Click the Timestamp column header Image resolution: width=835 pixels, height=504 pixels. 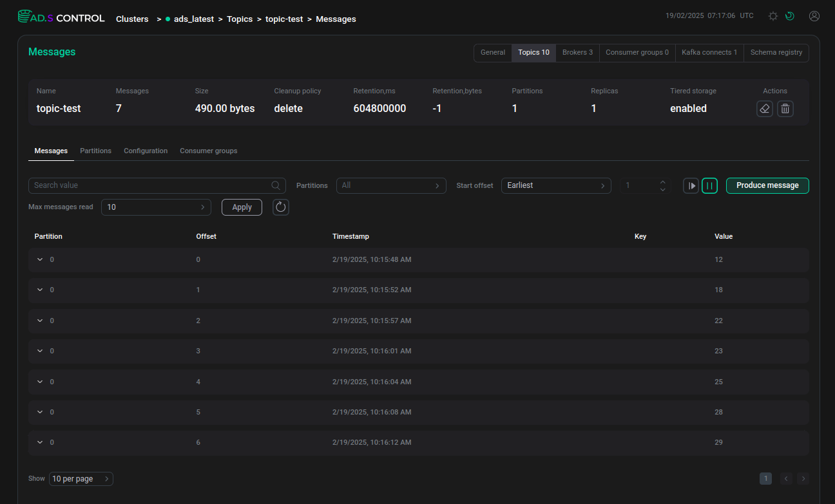pyautogui.click(x=350, y=236)
